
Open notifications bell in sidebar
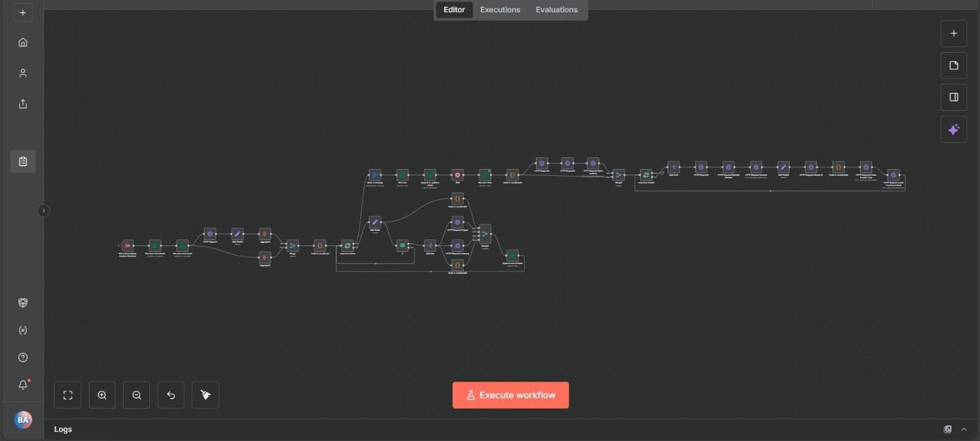(x=23, y=385)
